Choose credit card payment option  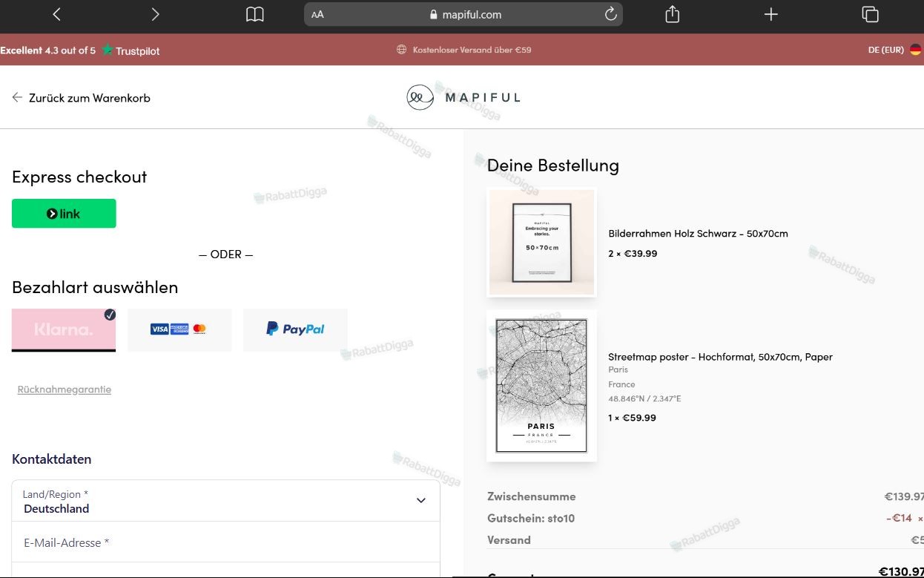[x=179, y=329]
